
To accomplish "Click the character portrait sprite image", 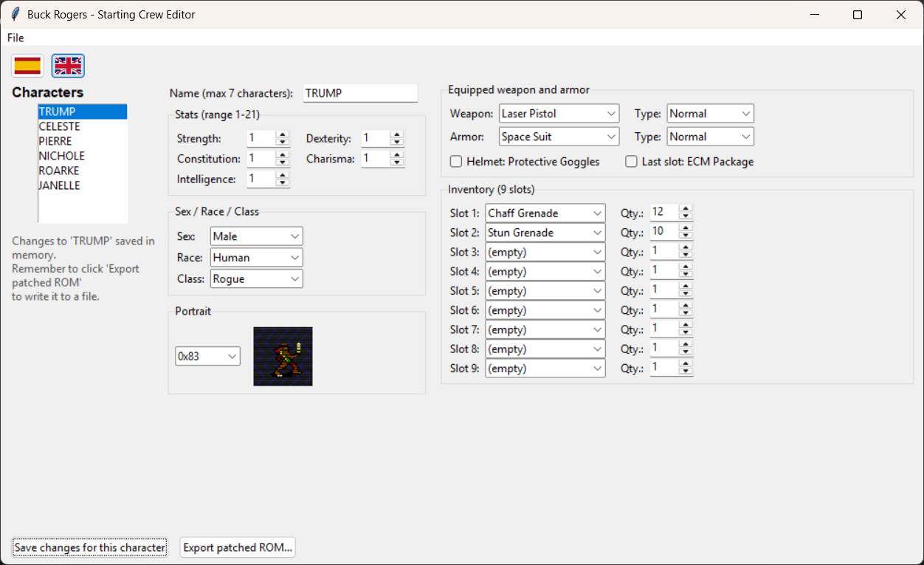I will (283, 356).
